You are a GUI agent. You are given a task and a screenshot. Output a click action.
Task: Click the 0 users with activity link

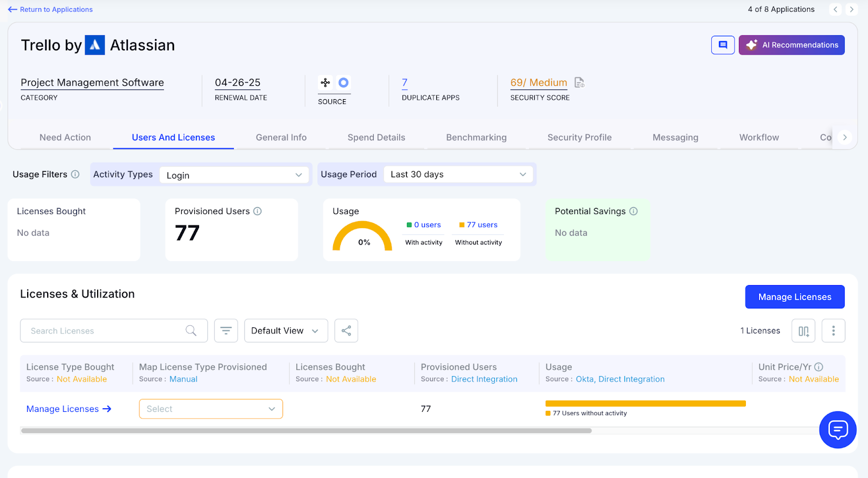tap(427, 225)
